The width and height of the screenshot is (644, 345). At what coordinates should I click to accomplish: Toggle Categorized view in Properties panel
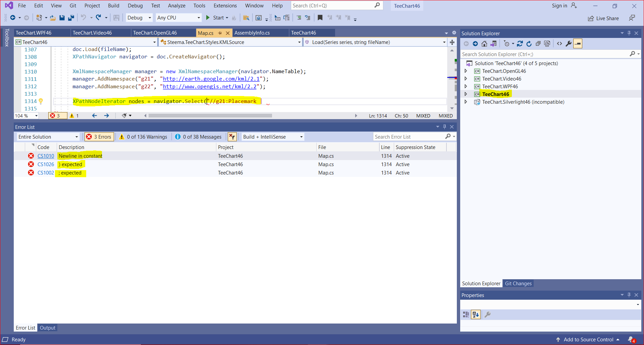(x=466, y=314)
